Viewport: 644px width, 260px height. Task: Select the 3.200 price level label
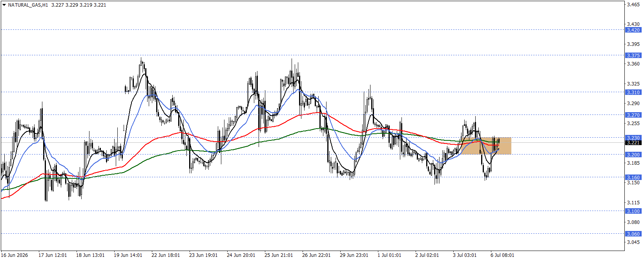pos(633,155)
